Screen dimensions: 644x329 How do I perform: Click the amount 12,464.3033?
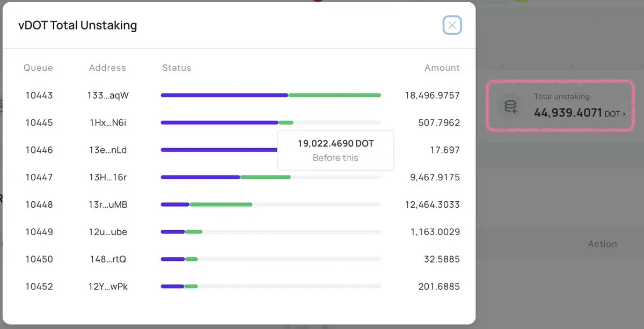pos(432,204)
